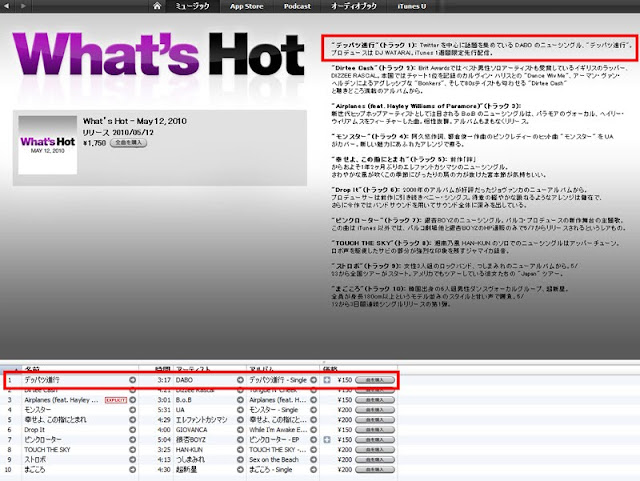
Task: Buy the track デッパツ進行
Action: coord(375,380)
